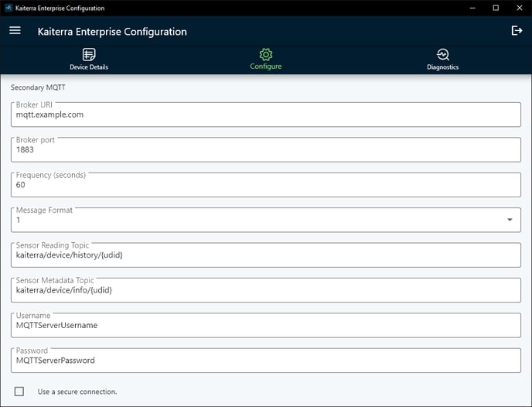Click the Sensor Reading Topic field
532x407 pixels.
pyautogui.click(x=266, y=255)
